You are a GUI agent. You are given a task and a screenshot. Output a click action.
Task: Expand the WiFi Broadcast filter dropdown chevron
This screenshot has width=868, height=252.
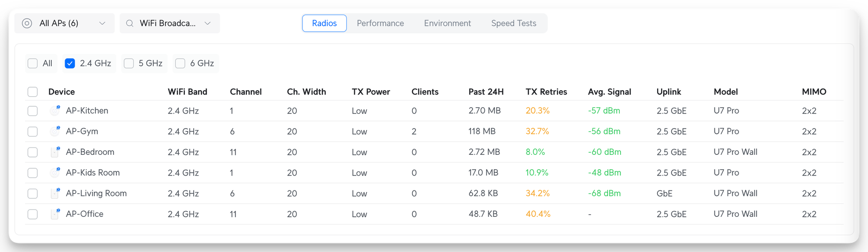pos(207,23)
